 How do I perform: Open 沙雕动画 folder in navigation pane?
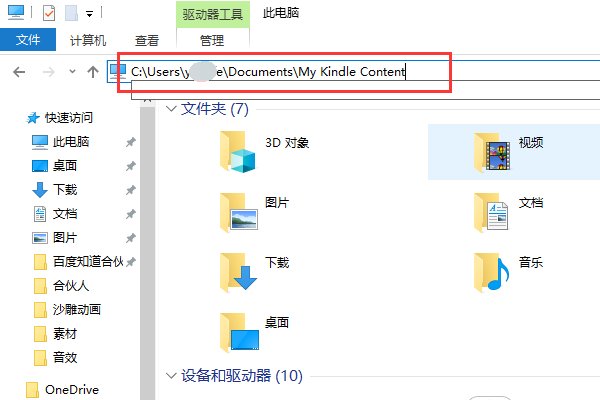click(x=77, y=309)
